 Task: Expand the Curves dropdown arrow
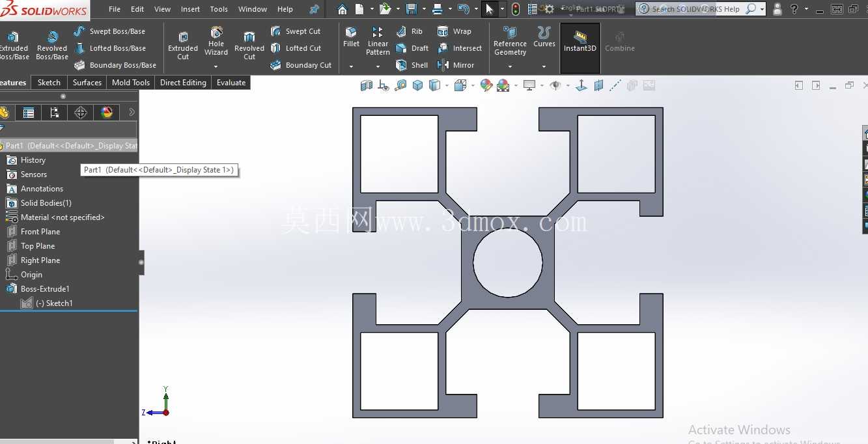click(x=544, y=66)
